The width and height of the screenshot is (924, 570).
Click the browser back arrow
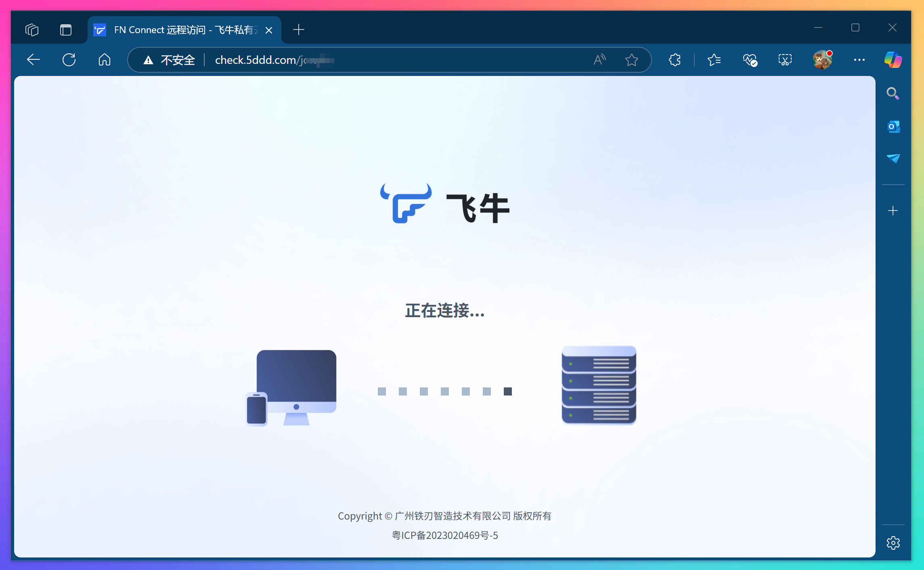[x=34, y=60]
